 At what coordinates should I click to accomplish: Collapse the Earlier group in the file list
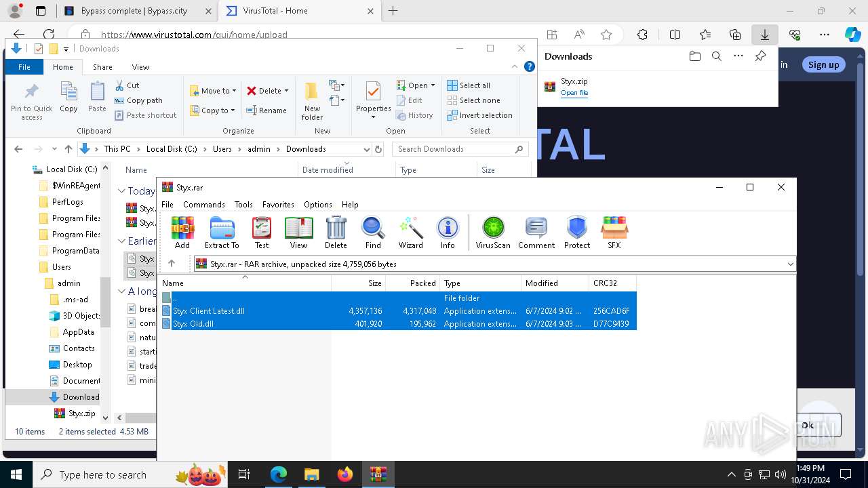[121, 241]
